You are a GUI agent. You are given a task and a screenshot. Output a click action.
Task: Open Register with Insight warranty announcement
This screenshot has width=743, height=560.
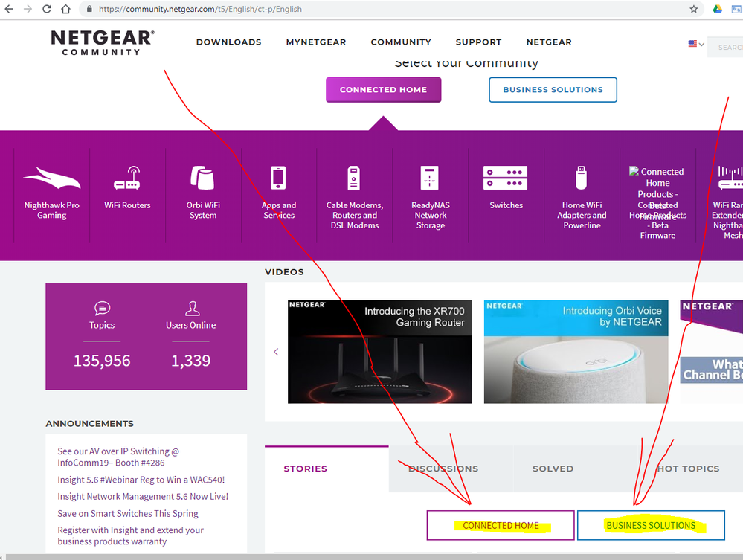tap(130, 536)
